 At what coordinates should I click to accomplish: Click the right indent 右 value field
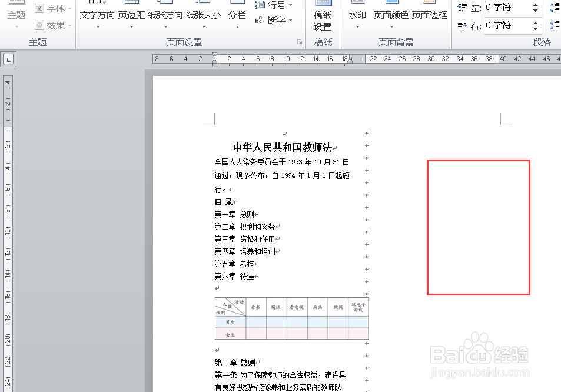point(507,25)
